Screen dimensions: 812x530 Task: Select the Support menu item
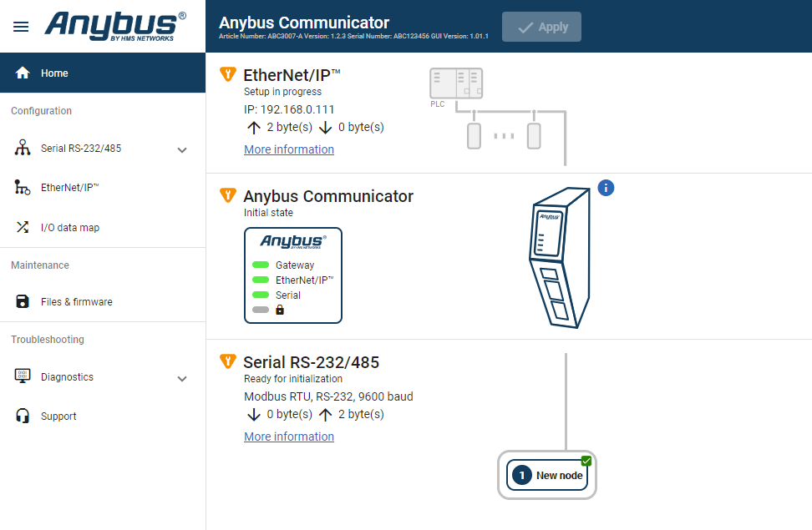[x=60, y=416]
